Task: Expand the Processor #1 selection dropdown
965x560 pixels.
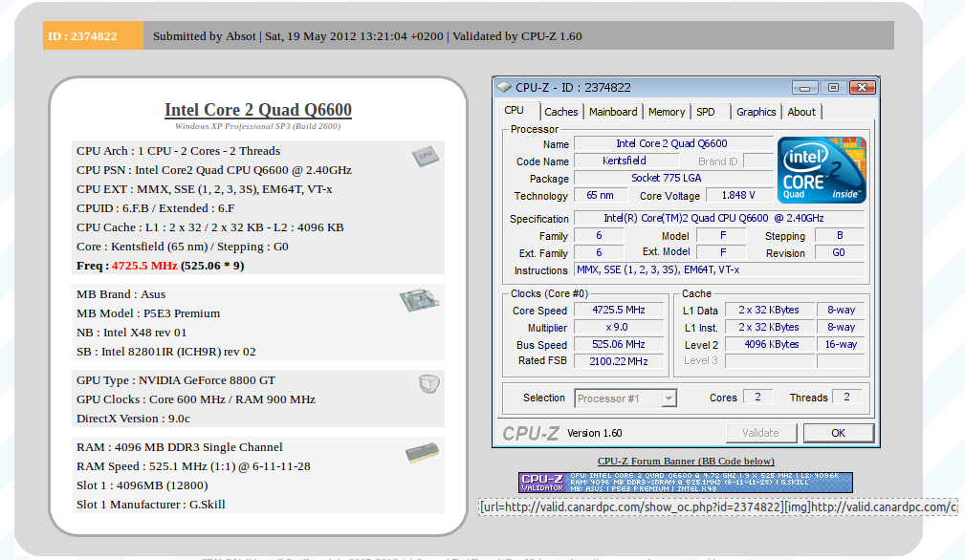Action: pyautogui.click(x=669, y=398)
